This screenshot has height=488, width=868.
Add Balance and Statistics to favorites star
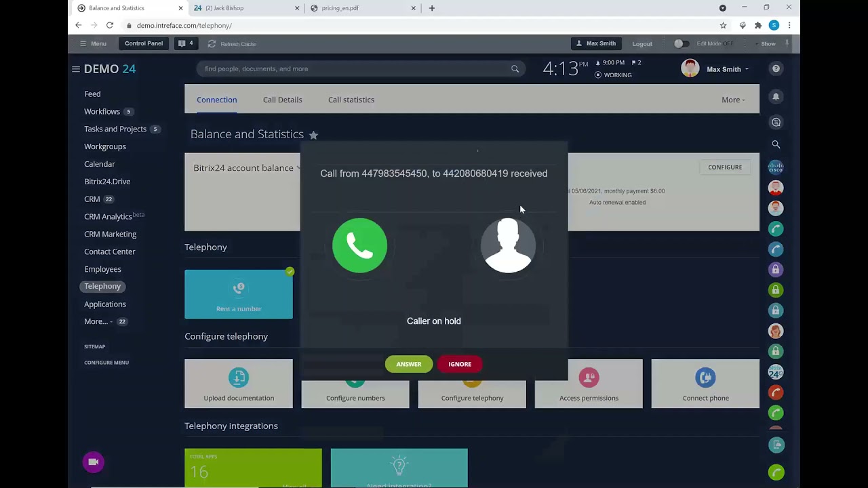[x=313, y=135]
